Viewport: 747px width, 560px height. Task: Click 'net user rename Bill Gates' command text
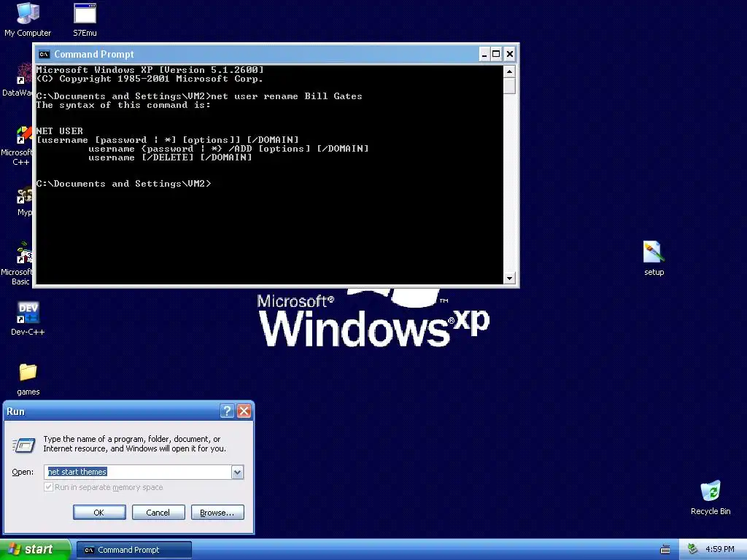click(x=286, y=96)
